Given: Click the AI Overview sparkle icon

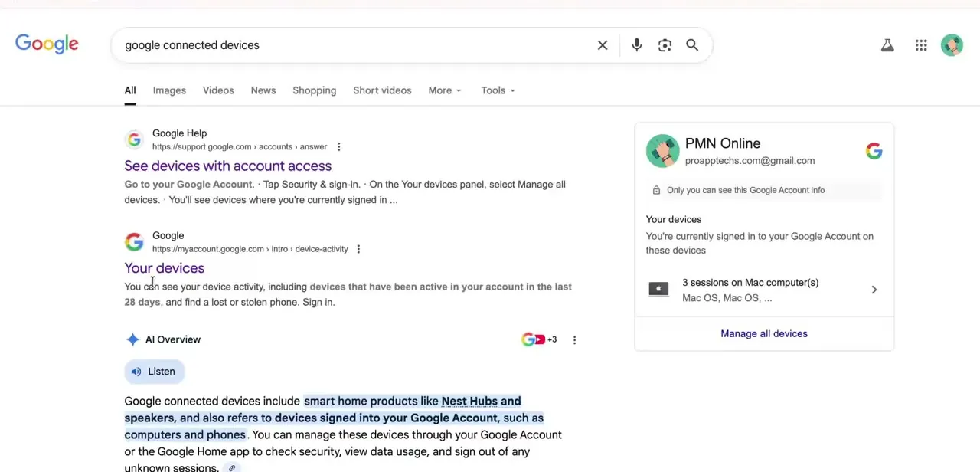Looking at the screenshot, I should point(132,339).
